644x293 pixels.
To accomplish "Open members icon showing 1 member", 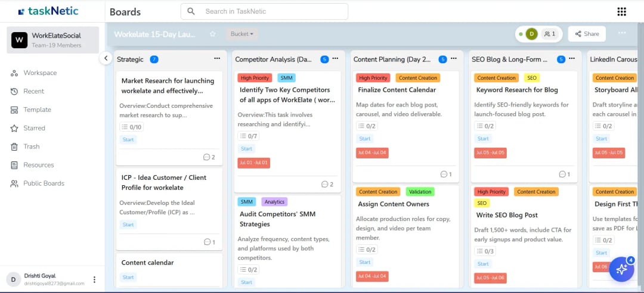I will 549,34.
